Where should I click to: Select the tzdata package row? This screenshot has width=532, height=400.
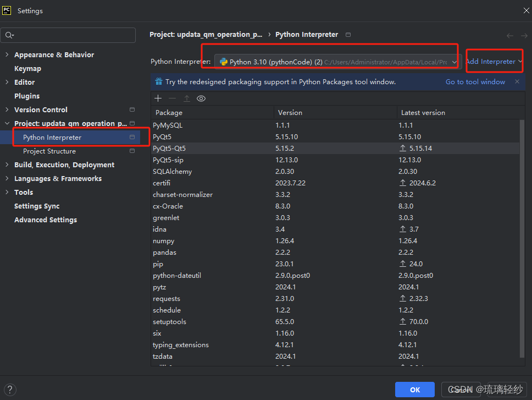click(x=335, y=356)
